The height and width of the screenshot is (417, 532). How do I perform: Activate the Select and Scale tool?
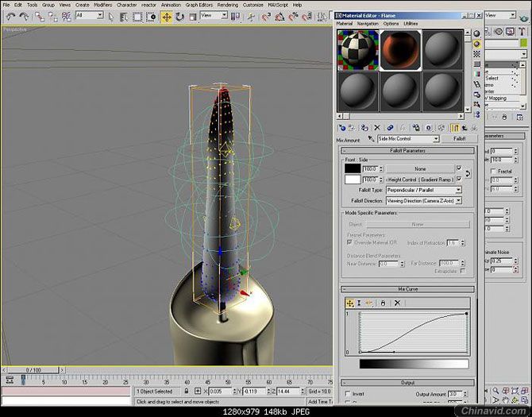click(x=193, y=17)
